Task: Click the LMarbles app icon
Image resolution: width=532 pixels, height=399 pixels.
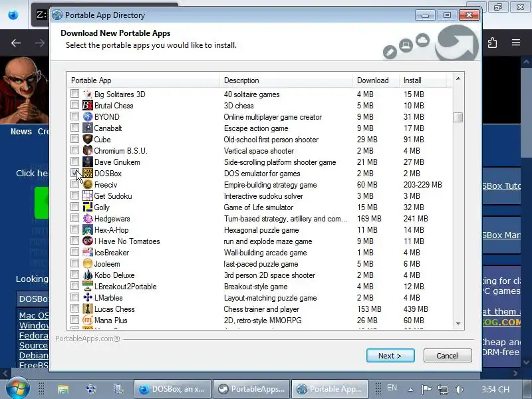Action: pos(88,297)
